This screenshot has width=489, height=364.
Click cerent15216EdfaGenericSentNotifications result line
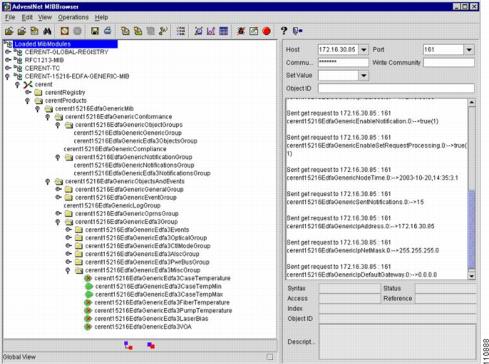(355, 202)
